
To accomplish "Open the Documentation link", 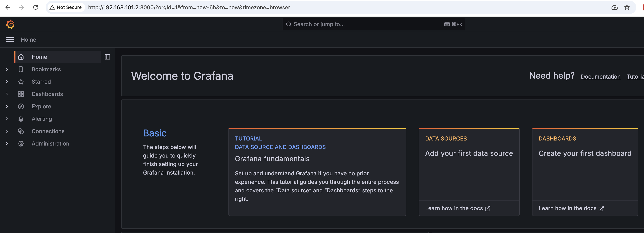I will (x=601, y=76).
